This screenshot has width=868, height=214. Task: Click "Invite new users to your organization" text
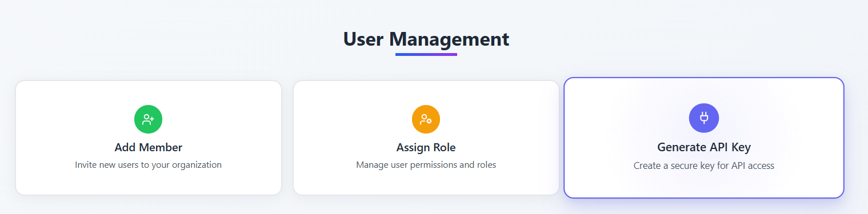click(x=149, y=165)
